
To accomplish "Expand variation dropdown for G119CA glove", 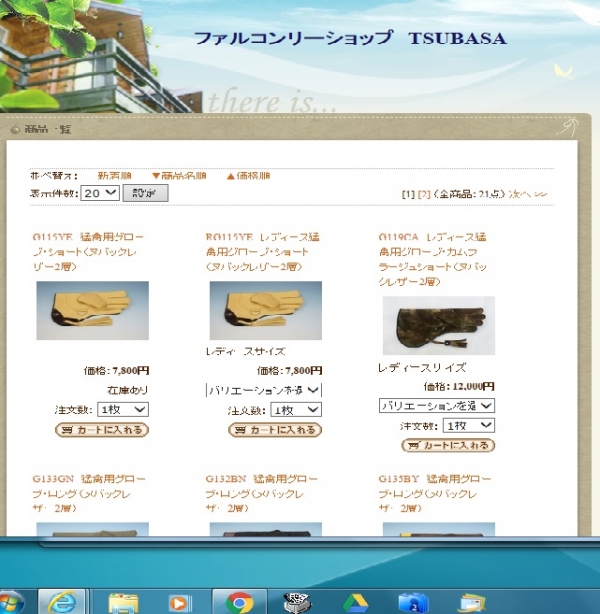I will coord(436,405).
